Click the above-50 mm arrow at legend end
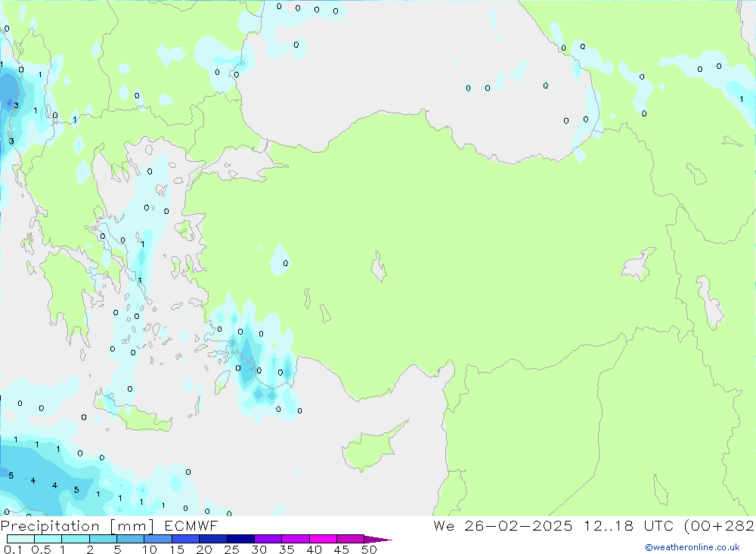 point(378,540)
